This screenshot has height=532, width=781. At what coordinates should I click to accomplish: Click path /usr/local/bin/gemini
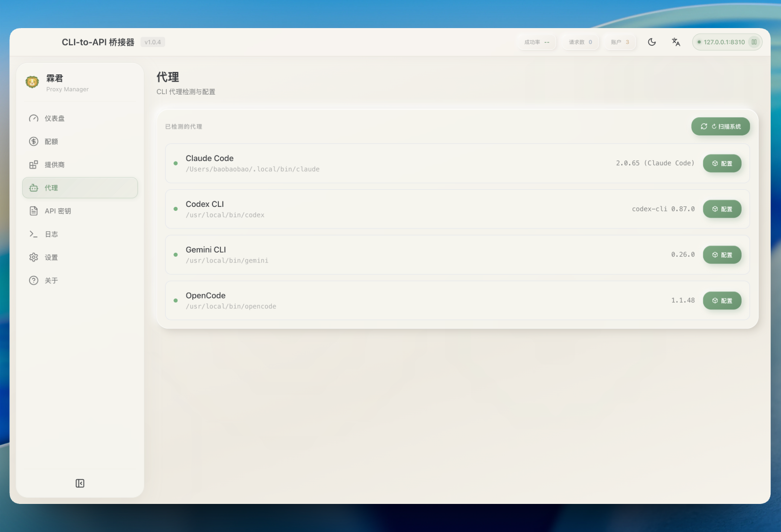pos(227,261)
